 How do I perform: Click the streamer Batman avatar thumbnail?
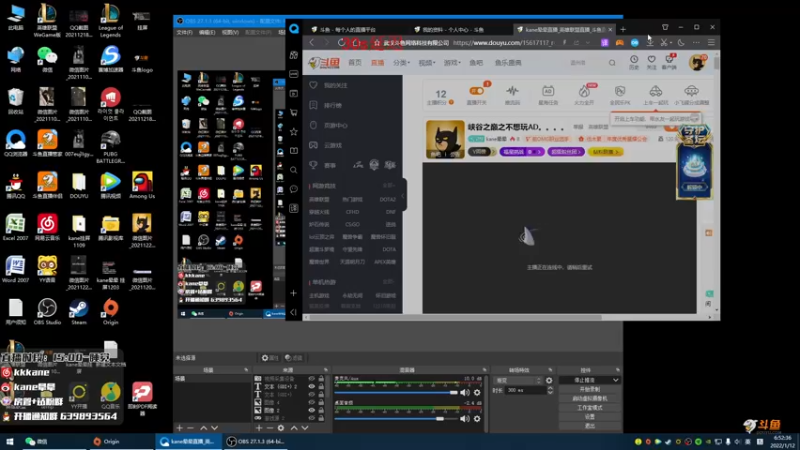click(445, 139)
